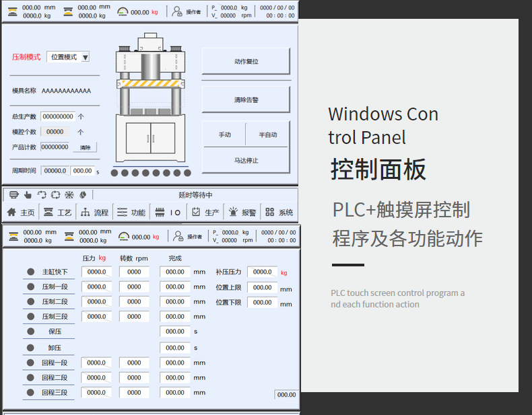The height and width of the screenshot is (415, 532).
Task: Click the 模腔个数 value field
Action: click(x=55, y=131)
